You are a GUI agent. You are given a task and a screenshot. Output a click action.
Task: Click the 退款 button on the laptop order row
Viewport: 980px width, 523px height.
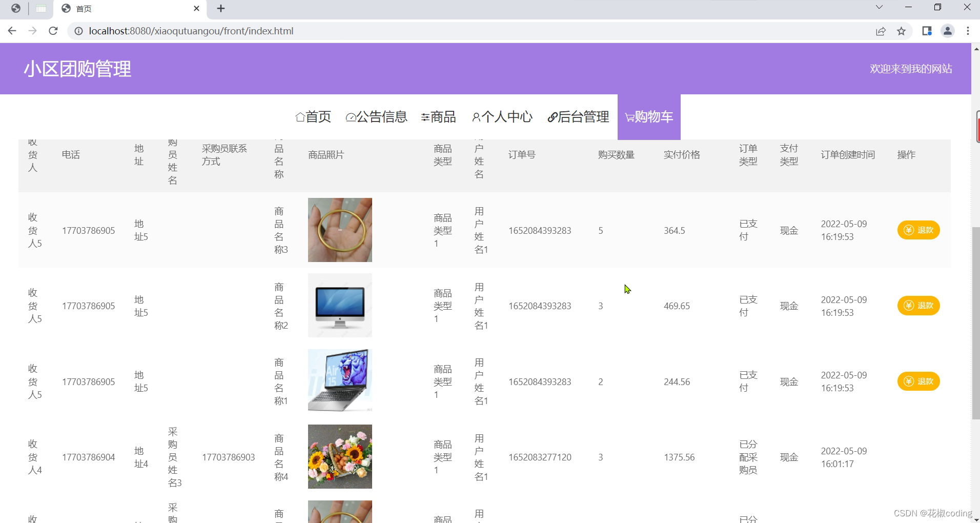[x=919, y=381]
